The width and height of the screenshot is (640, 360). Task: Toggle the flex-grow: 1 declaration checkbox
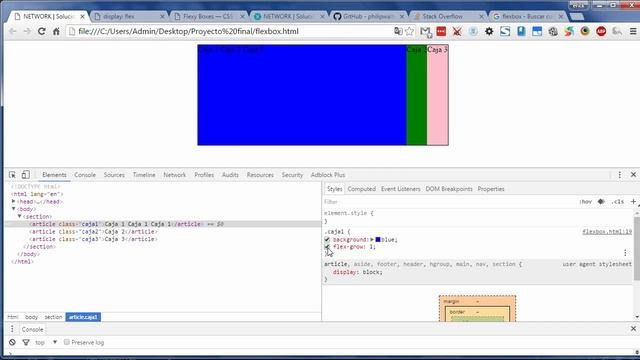[327, 247]
